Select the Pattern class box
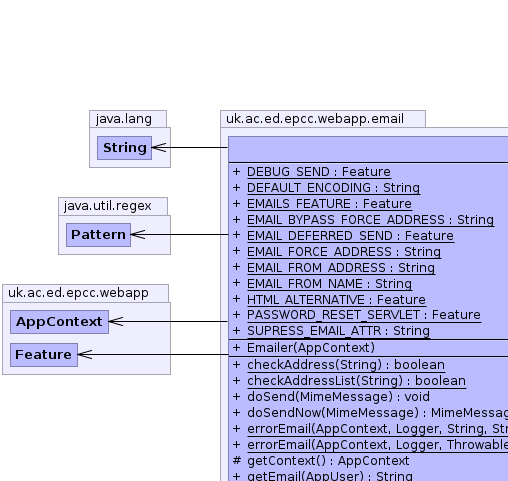 coord(98,235)
